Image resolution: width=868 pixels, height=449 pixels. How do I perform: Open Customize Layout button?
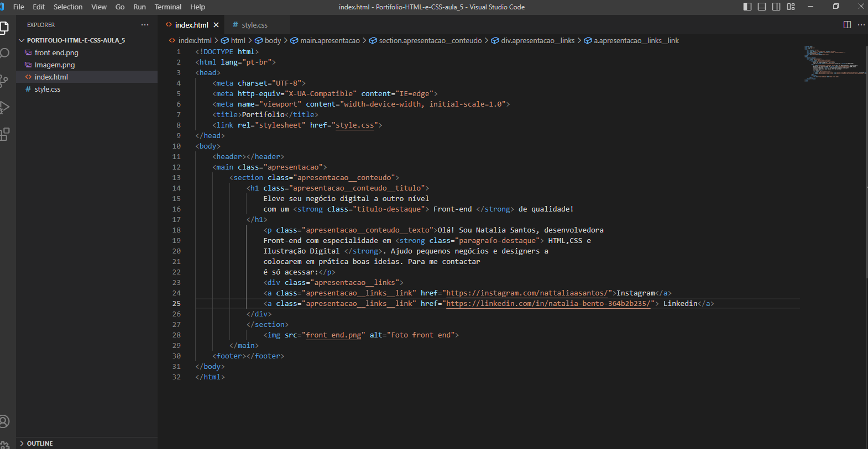(x=791, y=7)
